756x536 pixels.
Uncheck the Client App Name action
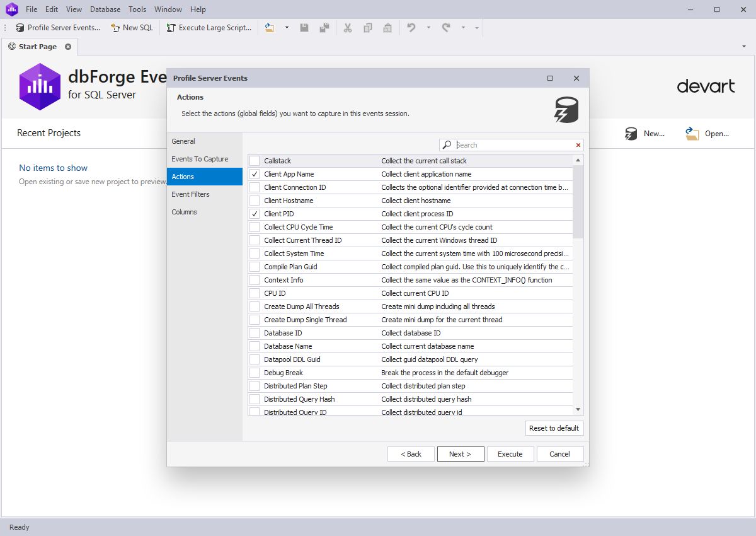pos(255,174)
